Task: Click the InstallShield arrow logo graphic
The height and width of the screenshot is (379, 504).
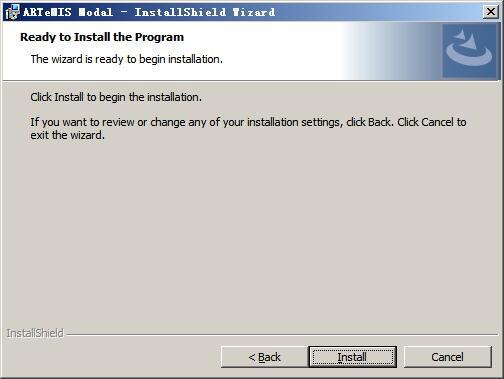Action: click(x=469, y=50)
